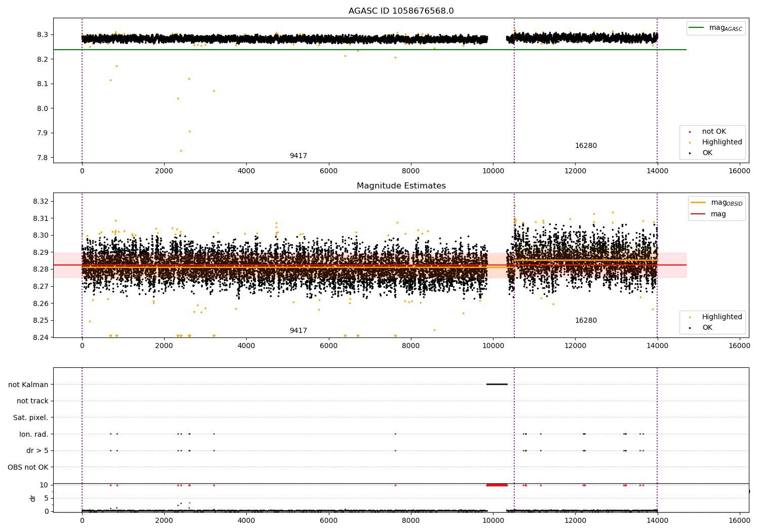The height and width of the screenshot is (532, 760).
Task: Select the "OBS not OK" axis label
Action: pyautogui.click(x=28, y=467)
